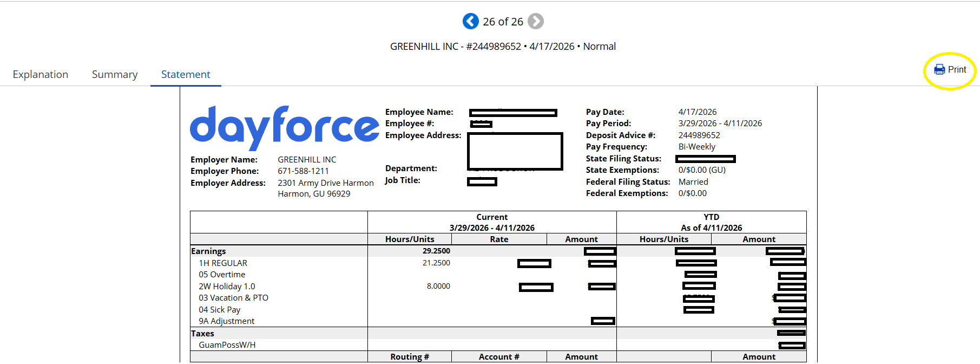980x364 pixels.
Task: Switch to the Explanation tab
Action: tap(41, 74)
